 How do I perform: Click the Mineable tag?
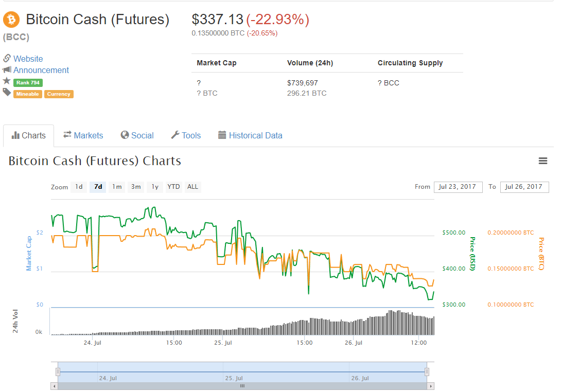coord(28,94)
